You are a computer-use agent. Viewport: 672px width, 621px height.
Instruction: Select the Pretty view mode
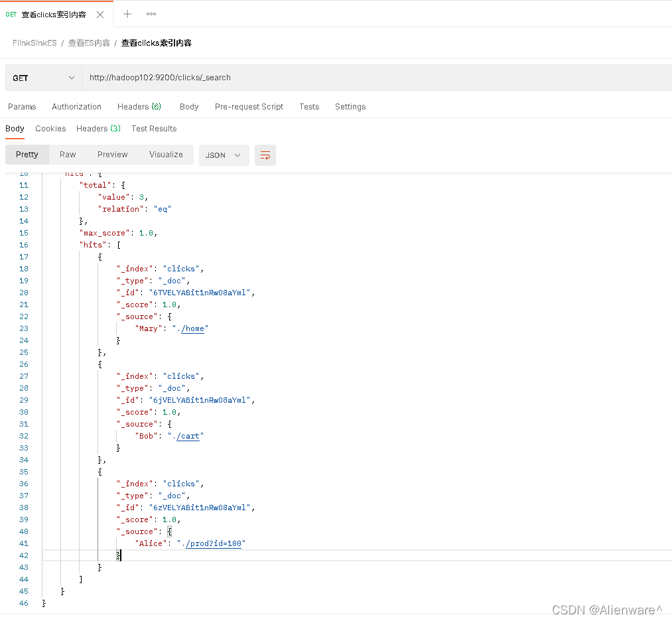point(27,155)
